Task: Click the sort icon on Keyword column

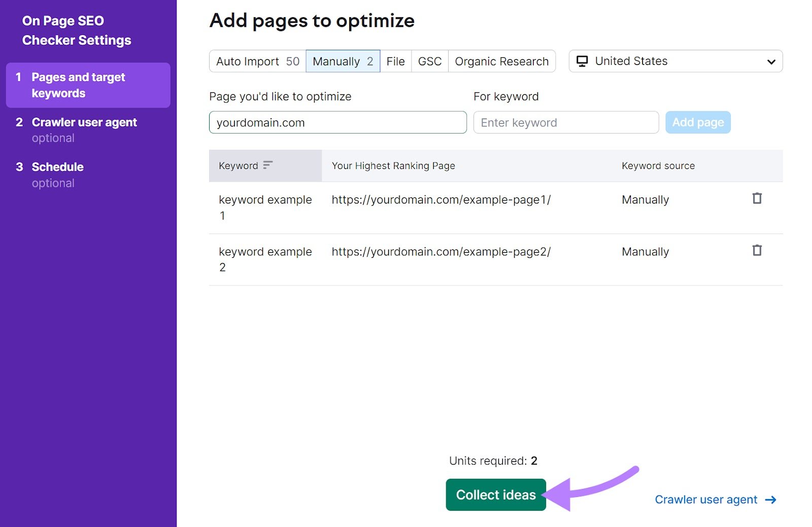Action: (267, 165)
